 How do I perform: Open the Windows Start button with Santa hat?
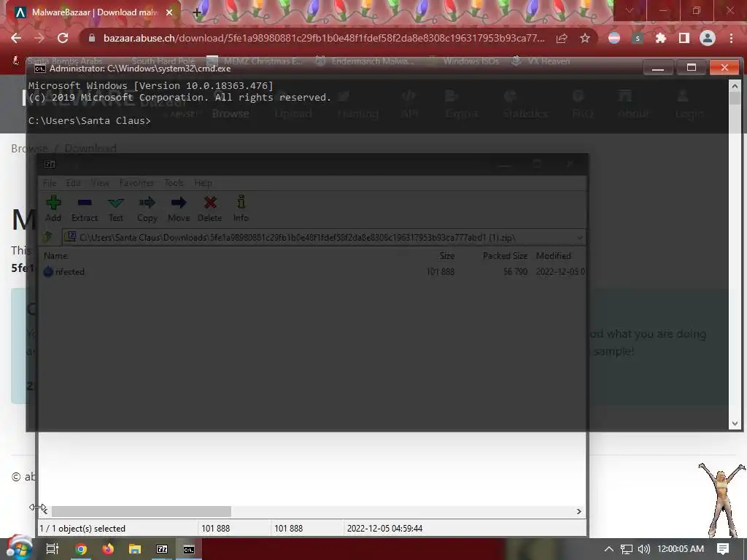point(18,548)
